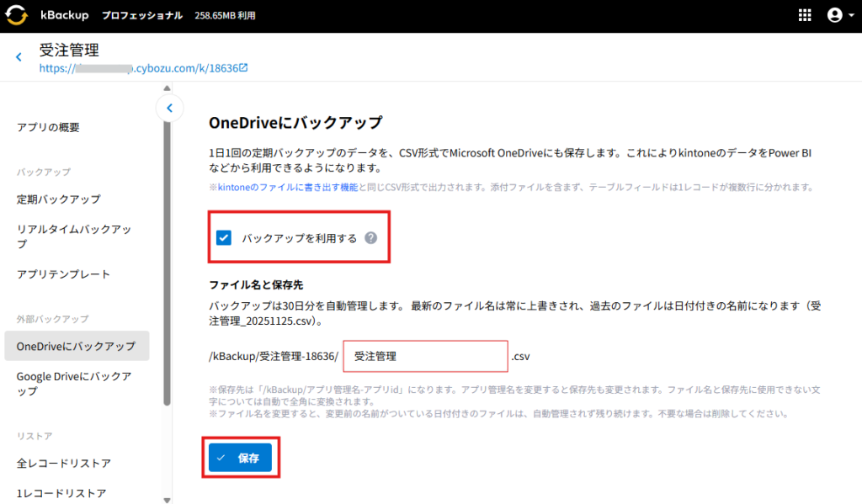Click the help icon beside バックアップを利用する
Viewport: 862px width, 504px height.
tap(370, 238)
